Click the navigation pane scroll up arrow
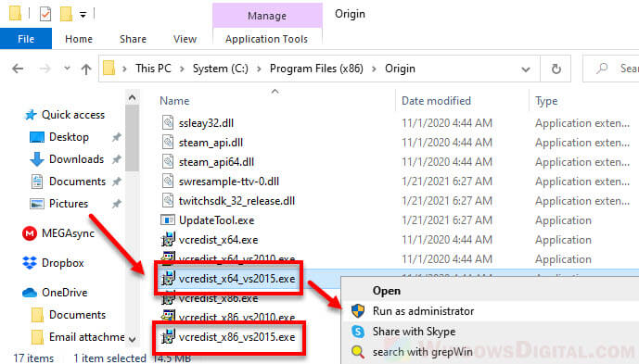639x364 pixels. [x=132, y=97]
